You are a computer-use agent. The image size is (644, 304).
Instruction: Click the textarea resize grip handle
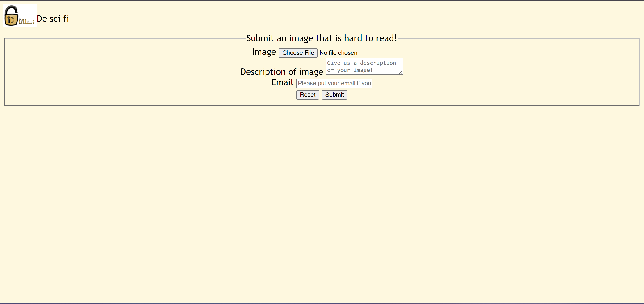(x=400, y=72)
